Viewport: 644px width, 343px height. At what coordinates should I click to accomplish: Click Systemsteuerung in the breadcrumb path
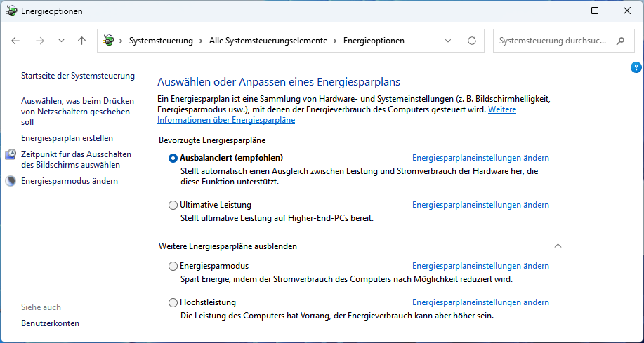(x=161, y=41)
